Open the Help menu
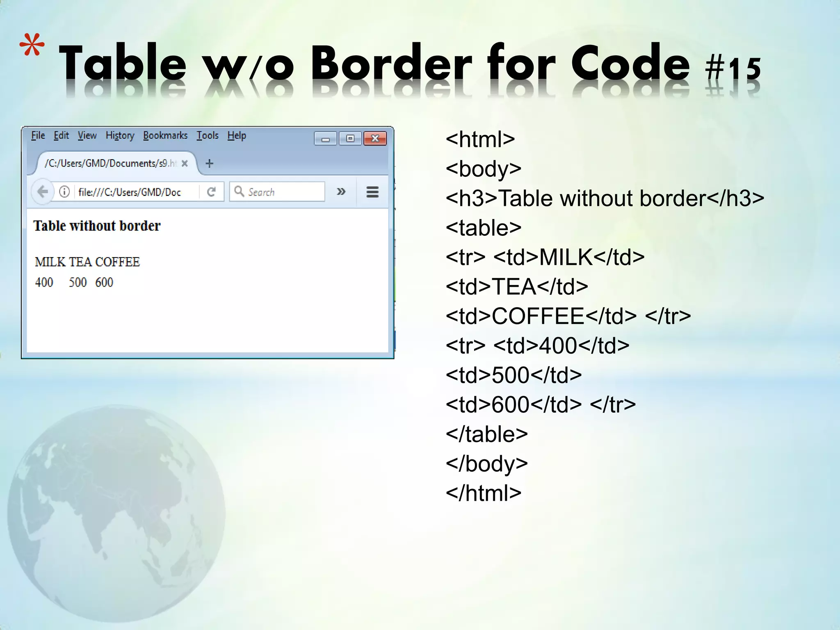Viewport: 840px width, 630px height. coord(237,135)
